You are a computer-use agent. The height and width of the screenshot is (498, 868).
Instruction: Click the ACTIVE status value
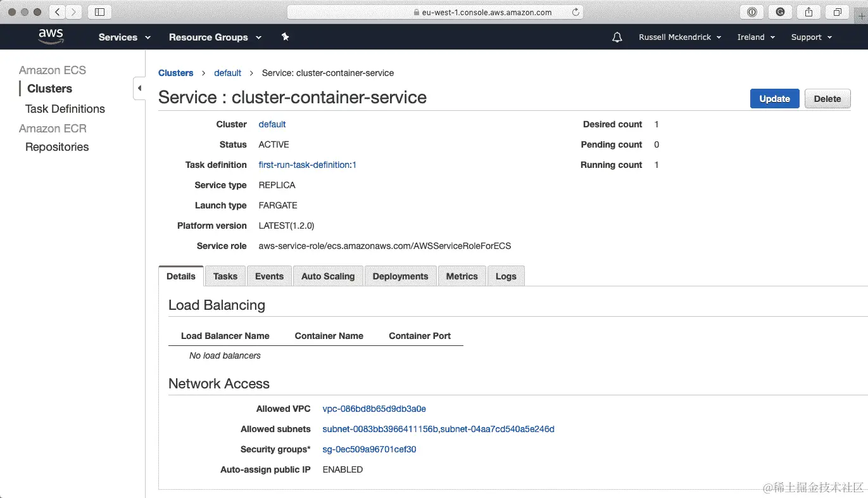[274, 144]
